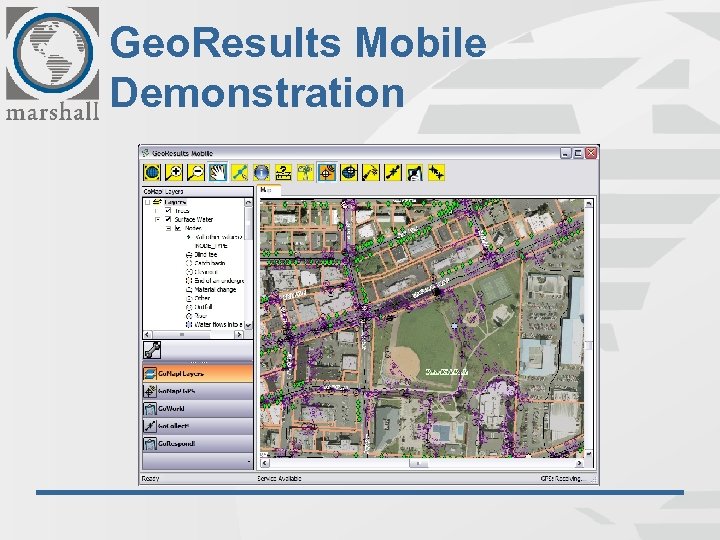The height and width of the screenshot is (540, 720).
Task: Click the map scroll left arrow
Action: tap(265, 463)
